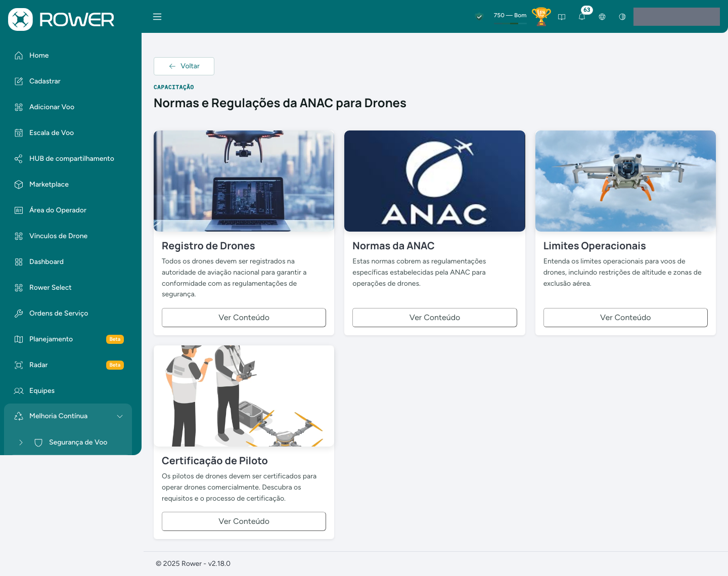
Task: Click the Normas da ANAC card title
Action: tap(393, 246)
